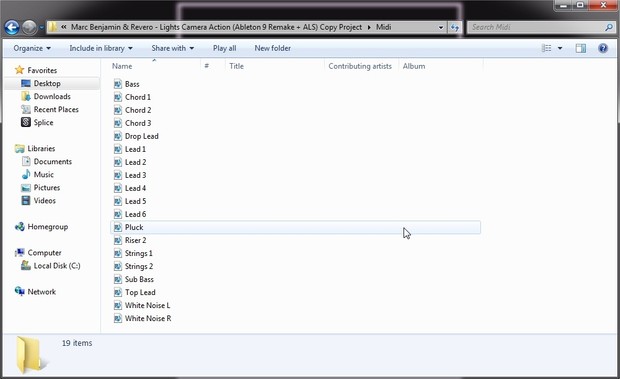
Task: Select Favorites in navigation pane
Action: pos(42,70)
